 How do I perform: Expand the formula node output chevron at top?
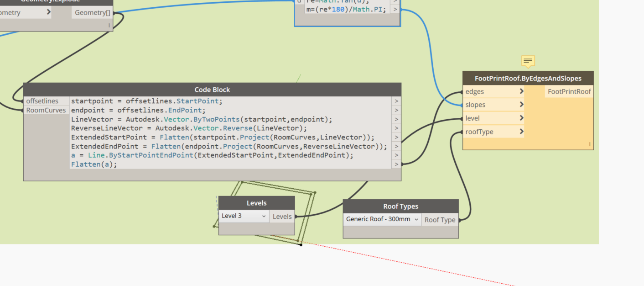pos(395,9)
